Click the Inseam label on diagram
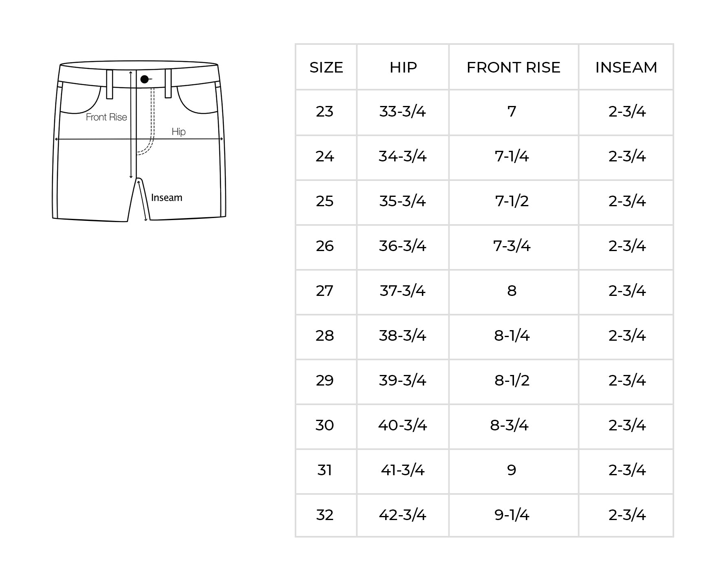Viewport: 728px width, 582px height. coord(167,198)
